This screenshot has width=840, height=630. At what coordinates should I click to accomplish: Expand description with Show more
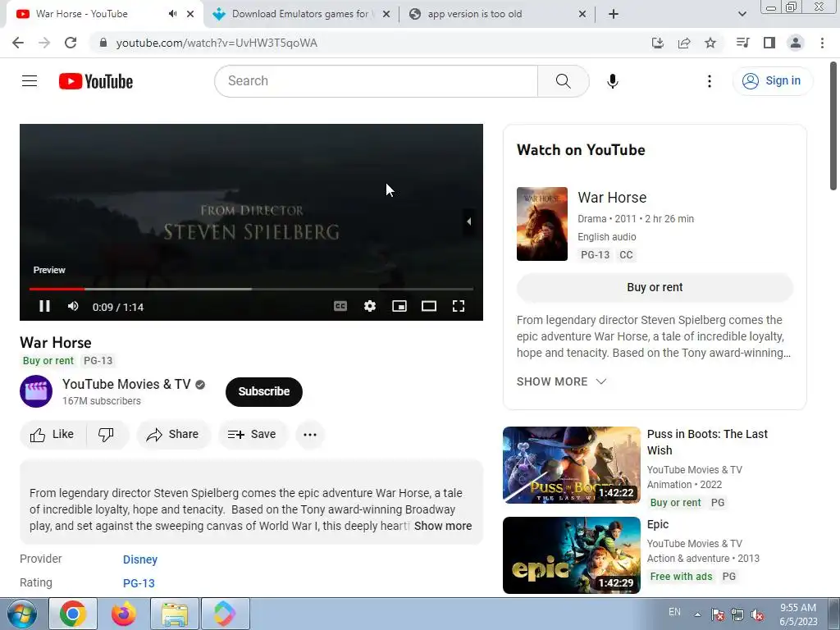(443, 526)
